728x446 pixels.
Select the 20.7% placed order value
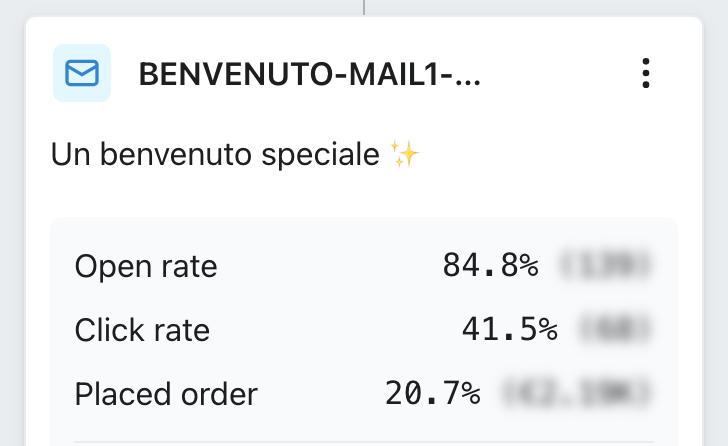(433, 394)
